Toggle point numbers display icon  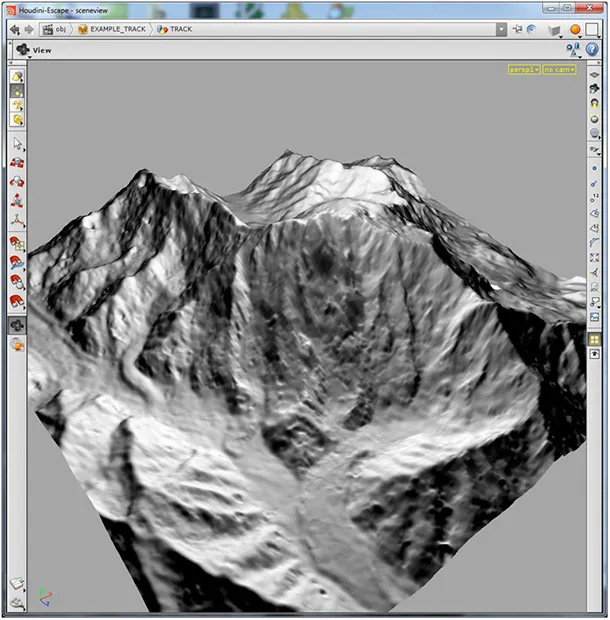pos(594,198)
